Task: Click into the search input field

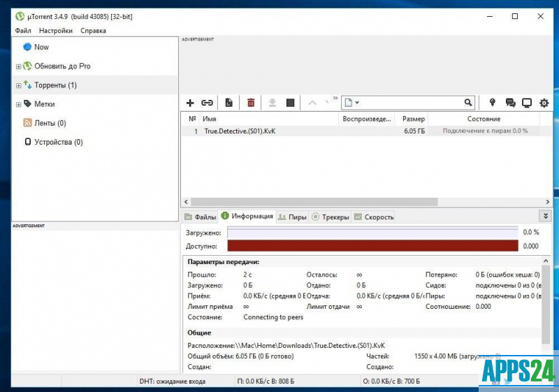Action: tap(412, 103)
